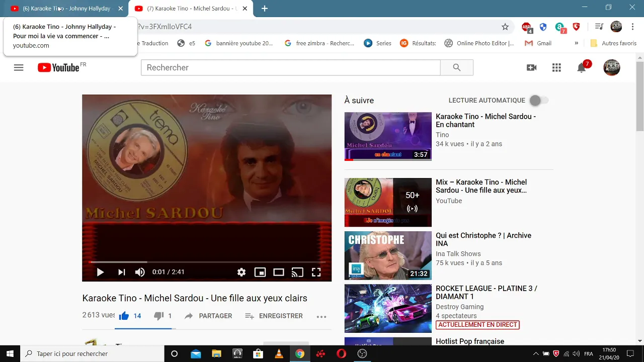This screenshot has height=362, width=644.
Task: Expand hidden bookmarks chevron
Action: 577,43
